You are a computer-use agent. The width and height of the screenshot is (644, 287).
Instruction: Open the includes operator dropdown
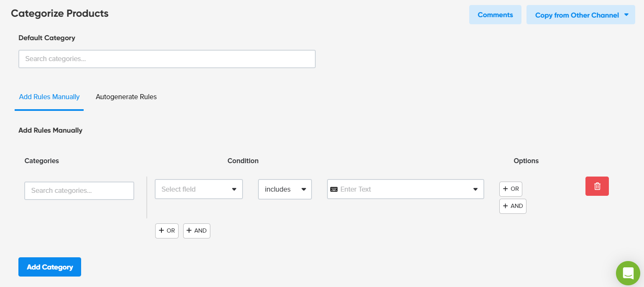click(285, 189)
